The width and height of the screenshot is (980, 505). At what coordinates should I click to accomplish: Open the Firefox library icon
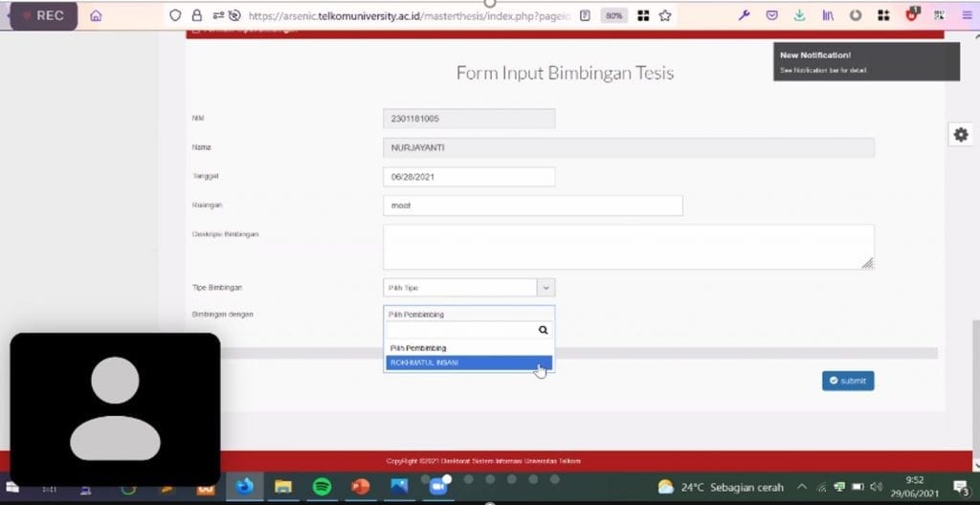(827, 15)
